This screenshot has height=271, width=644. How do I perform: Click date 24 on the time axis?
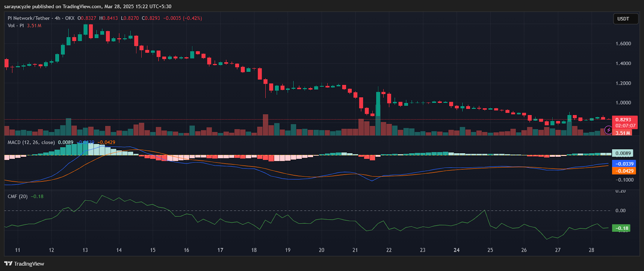pos(456,250)
